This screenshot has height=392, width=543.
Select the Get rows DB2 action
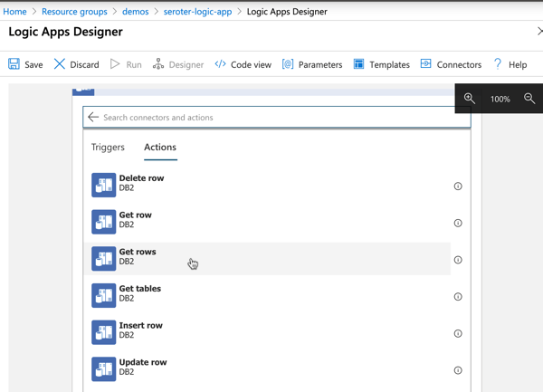138,257
